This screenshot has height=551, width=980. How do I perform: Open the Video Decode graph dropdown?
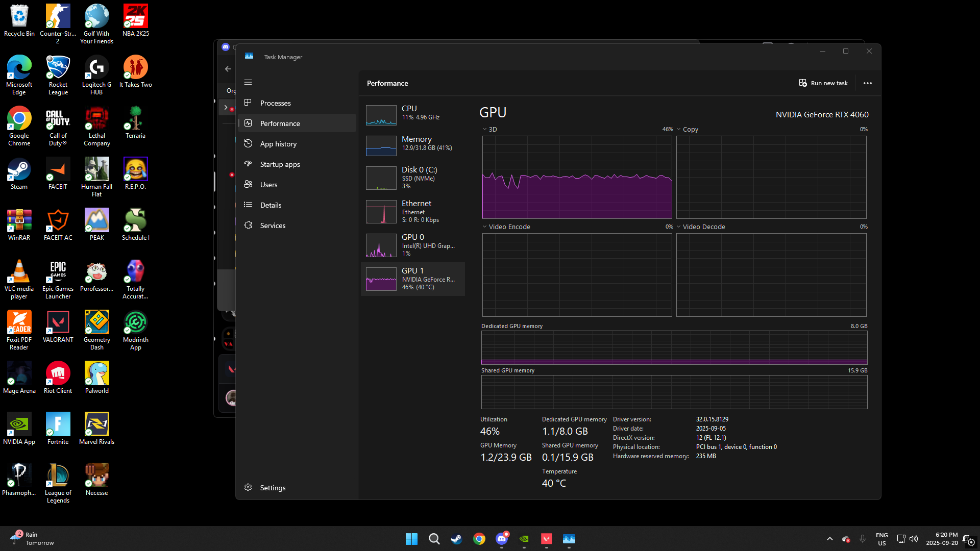pyautogui.click(x=679, y=227)
